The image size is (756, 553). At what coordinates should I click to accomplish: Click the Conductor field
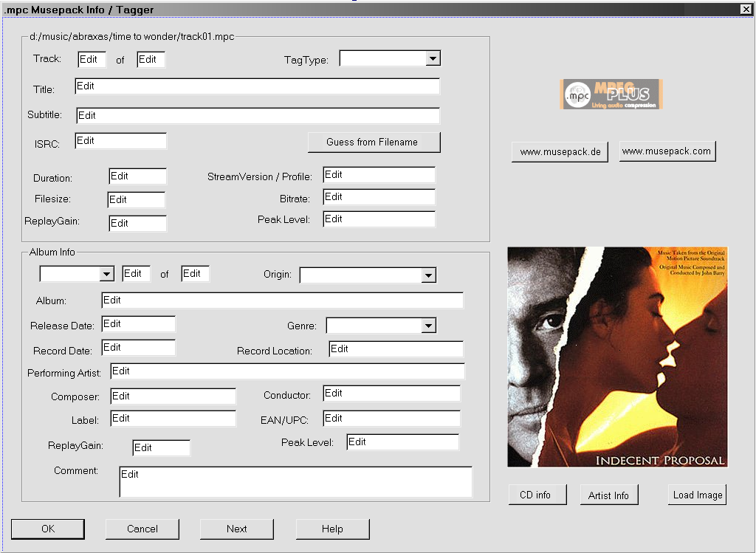tap(392, 394)
